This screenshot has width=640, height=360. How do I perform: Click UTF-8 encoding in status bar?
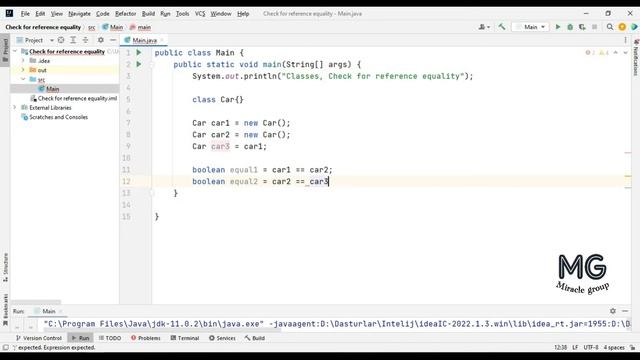(x=591, y=348)
